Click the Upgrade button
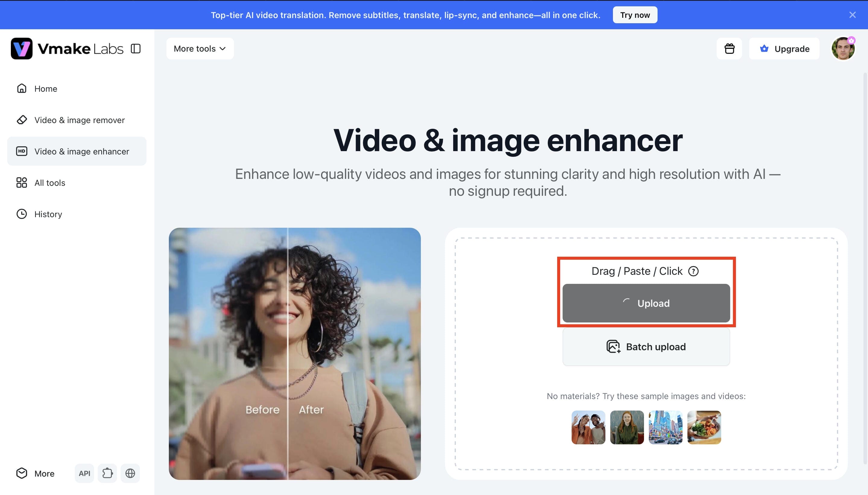 [x=784, y=49]
